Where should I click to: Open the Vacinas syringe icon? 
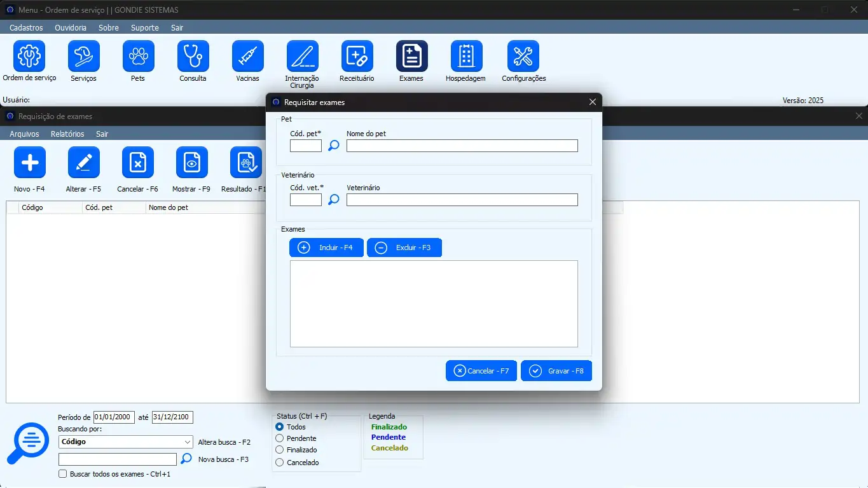pyautogui.click(x=247, y=57)
